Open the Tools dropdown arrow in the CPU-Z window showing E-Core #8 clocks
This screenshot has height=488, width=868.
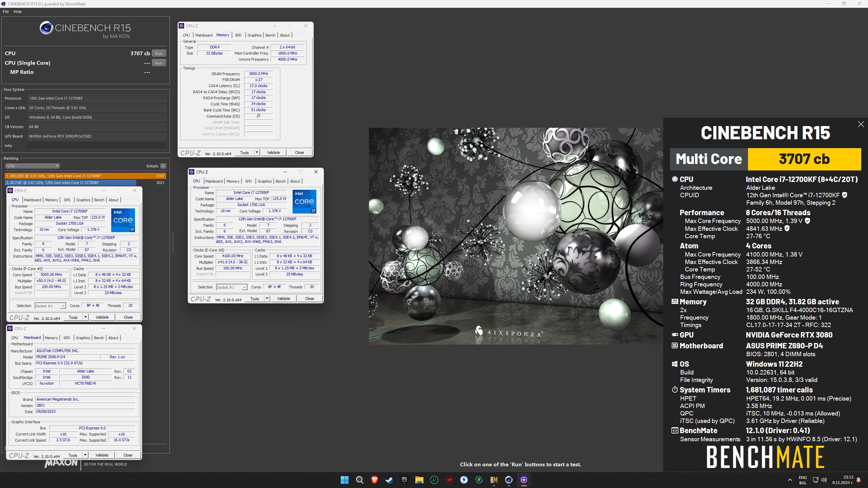click(267, 299)
